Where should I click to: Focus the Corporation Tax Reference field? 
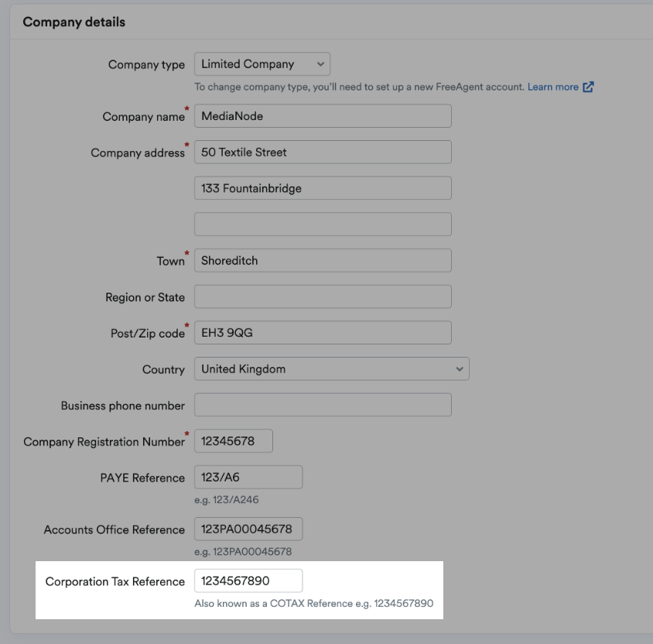(248, 581)
